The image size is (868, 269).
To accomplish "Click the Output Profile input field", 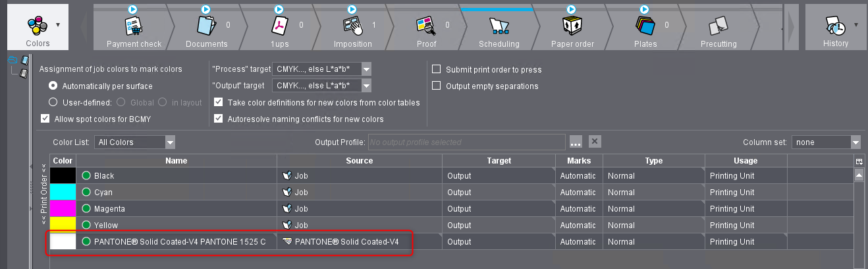I will click(x=466, y=142).
